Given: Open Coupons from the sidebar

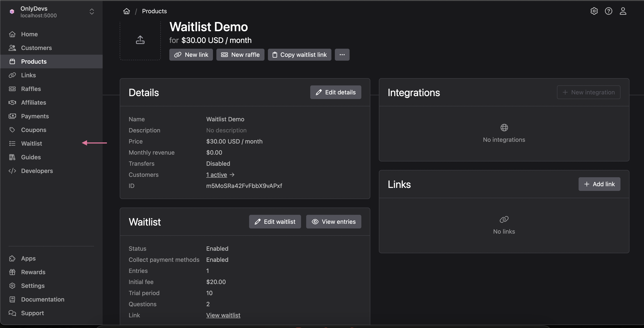Looking at the screenshot, I should [x=34, y=130].
